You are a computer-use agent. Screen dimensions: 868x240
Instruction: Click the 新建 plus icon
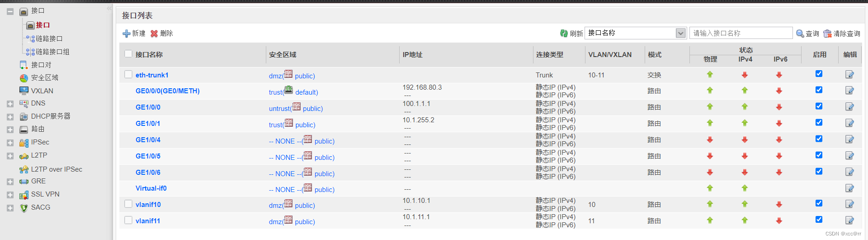coord(127,34)
